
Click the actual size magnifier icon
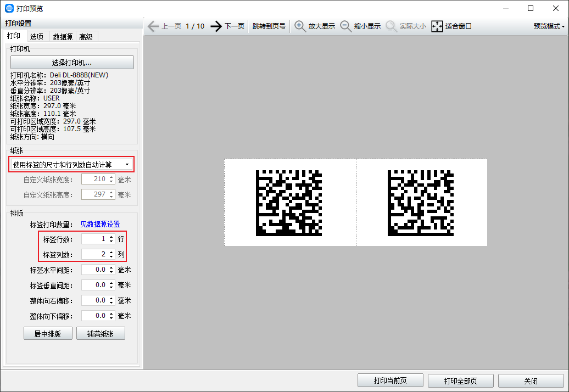[391, 26]
